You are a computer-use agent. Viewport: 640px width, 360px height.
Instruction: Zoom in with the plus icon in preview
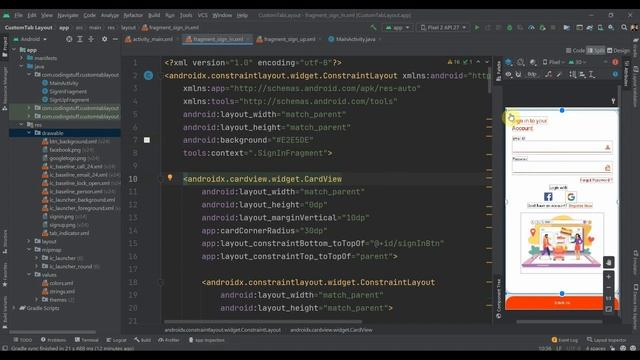609,277
